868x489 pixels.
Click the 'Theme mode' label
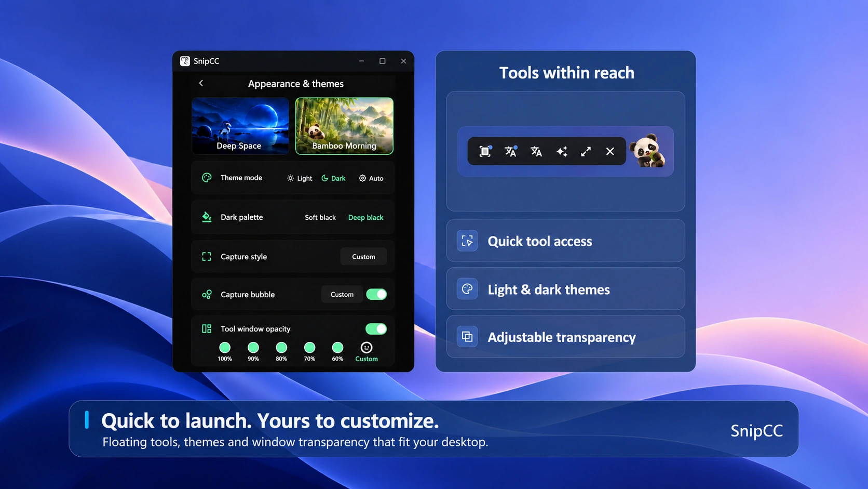pos(241,178)
